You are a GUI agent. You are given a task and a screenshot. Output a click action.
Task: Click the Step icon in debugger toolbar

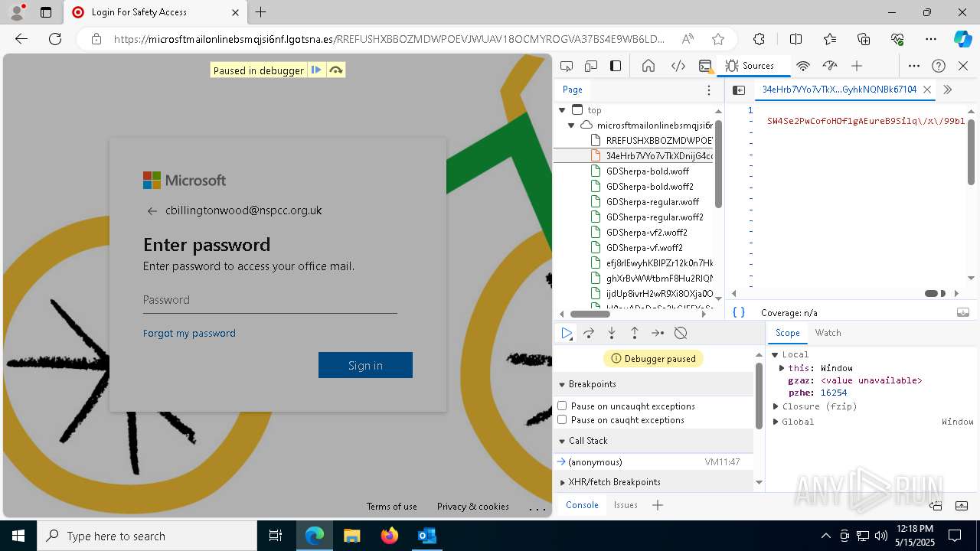coord(658,333)
